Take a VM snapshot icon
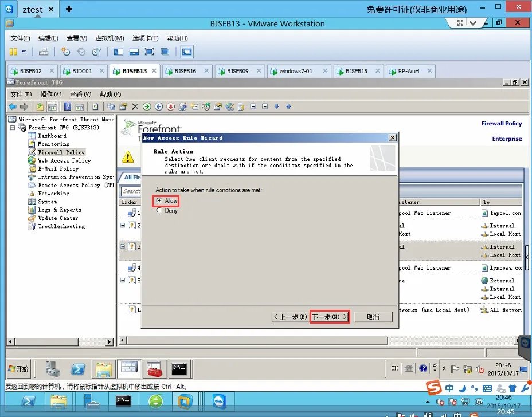 pyautogui.click(x=65, y=52)
